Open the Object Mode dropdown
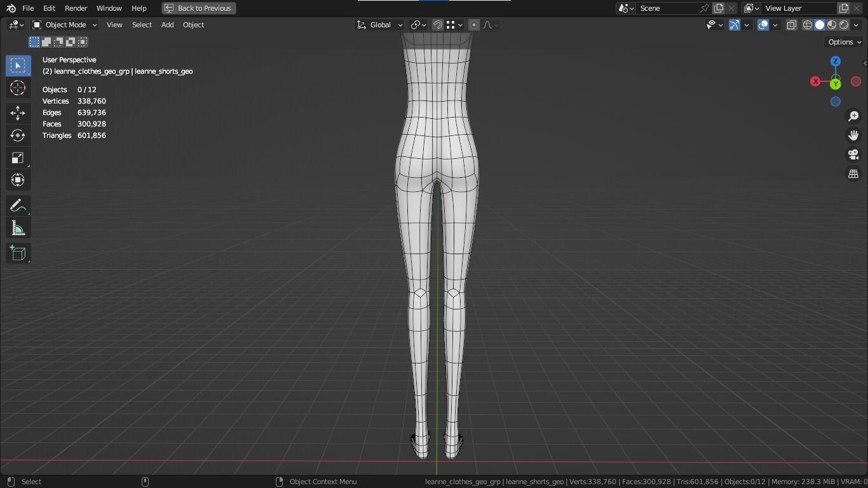868x488 pixels. [64, 25]
